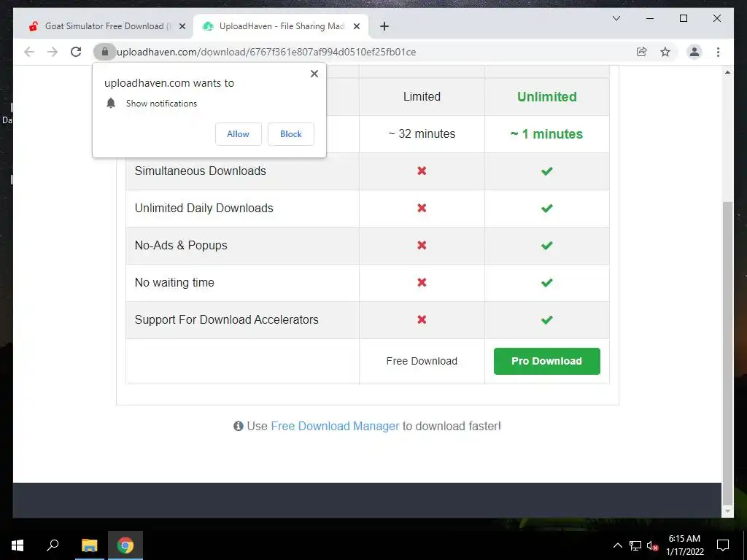Screen dimensions: 747x560
Task: Click the Chrome icon in the taskbar
Action: [125, 545]
